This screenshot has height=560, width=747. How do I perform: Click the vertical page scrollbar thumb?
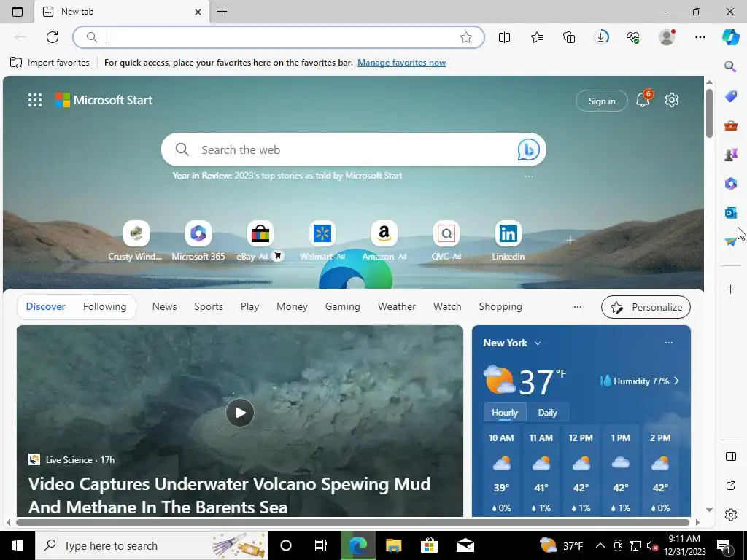(709, 113)
